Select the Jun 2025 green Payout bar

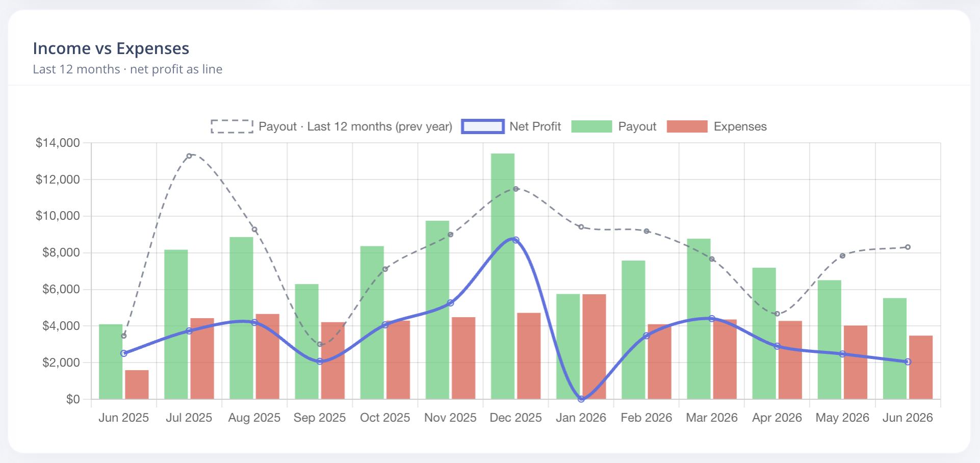coord(111,362)
